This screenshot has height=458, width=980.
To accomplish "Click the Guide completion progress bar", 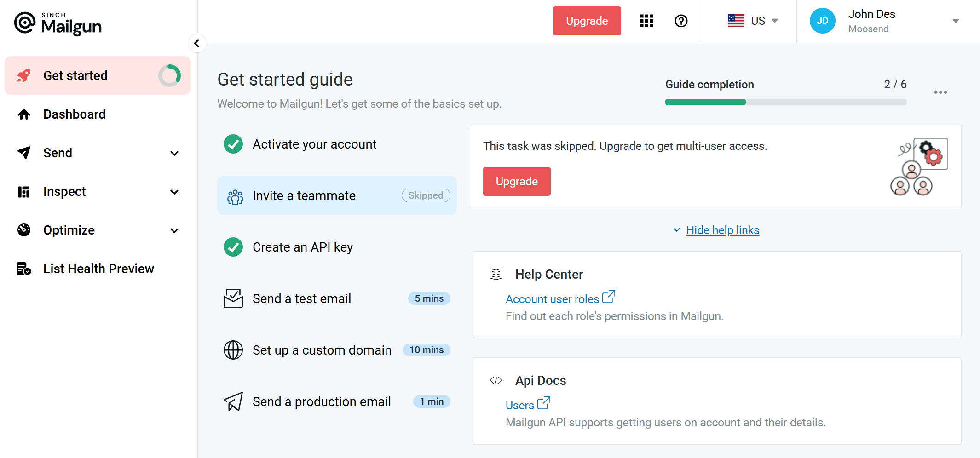I will click(x=786, y=102).
